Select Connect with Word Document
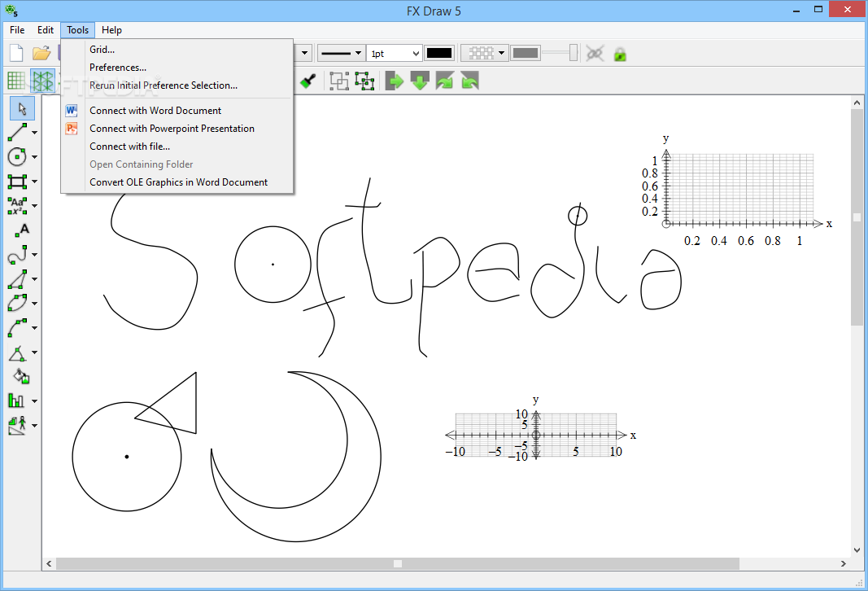This screenshot has width=868, height=591. click(x=177, y=111)
